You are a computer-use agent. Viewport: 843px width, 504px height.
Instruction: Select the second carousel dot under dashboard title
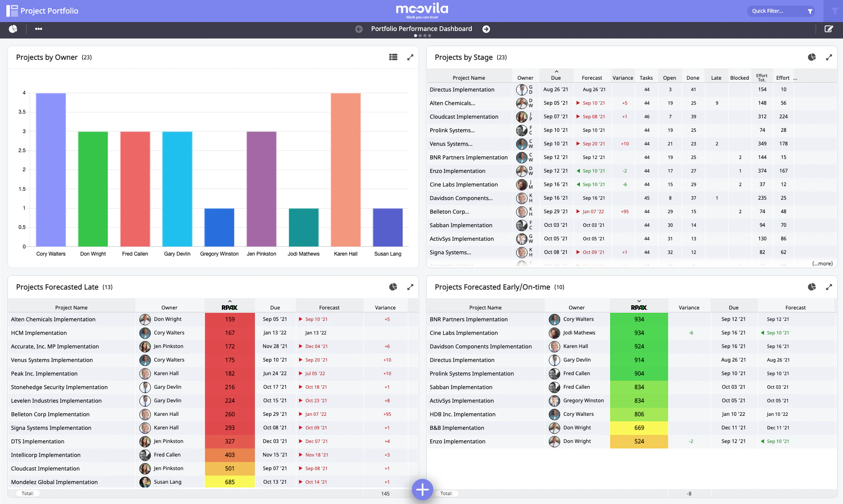(x=420, y=36)
